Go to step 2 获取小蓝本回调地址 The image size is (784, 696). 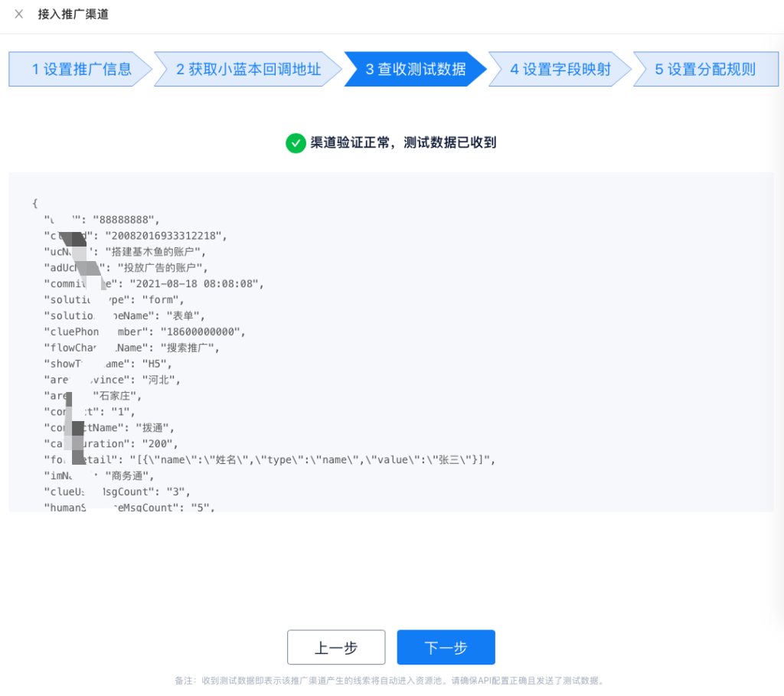coord(248,70)
